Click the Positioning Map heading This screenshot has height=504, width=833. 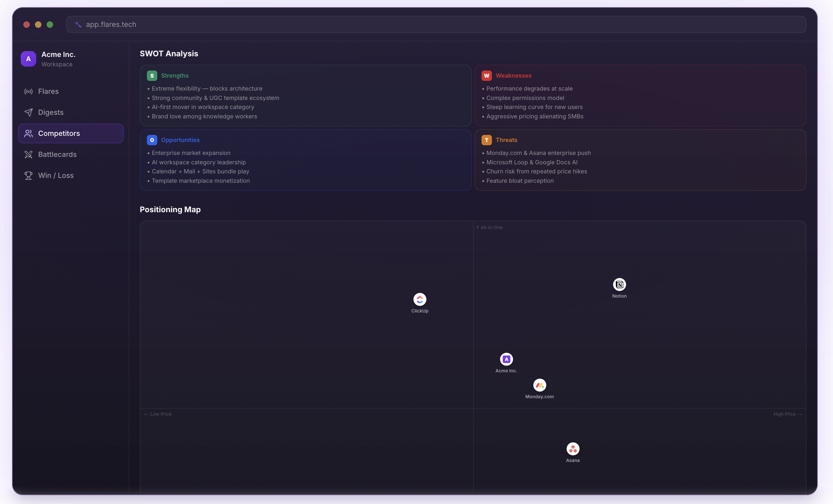[170, 210]
